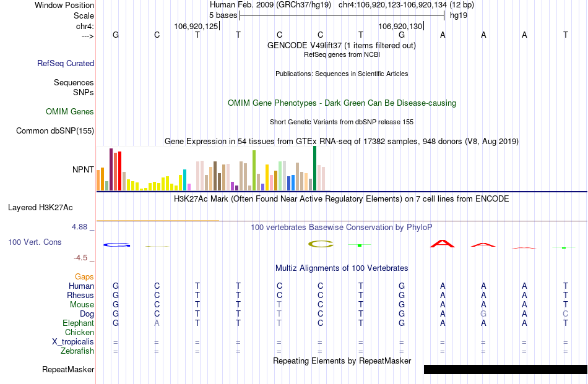The height and width of the screenshot is (384, 588).
Task: Select the Common dbSNP(155) track label
Action: pyautogui.click(x=55, y=130)
